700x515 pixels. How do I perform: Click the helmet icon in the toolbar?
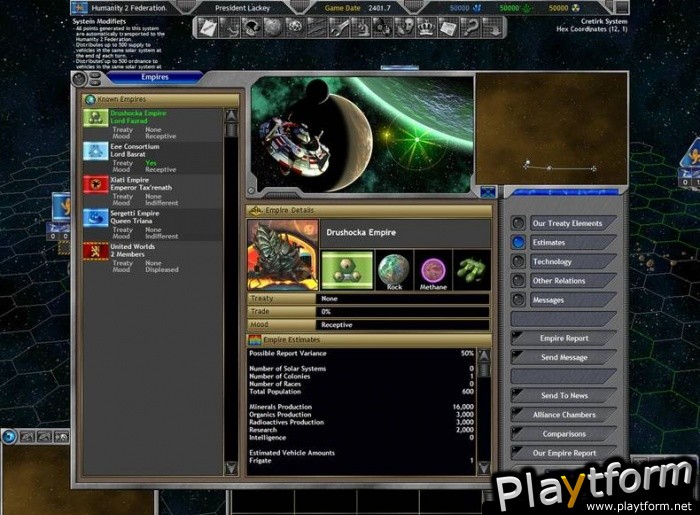coord(251,28)
